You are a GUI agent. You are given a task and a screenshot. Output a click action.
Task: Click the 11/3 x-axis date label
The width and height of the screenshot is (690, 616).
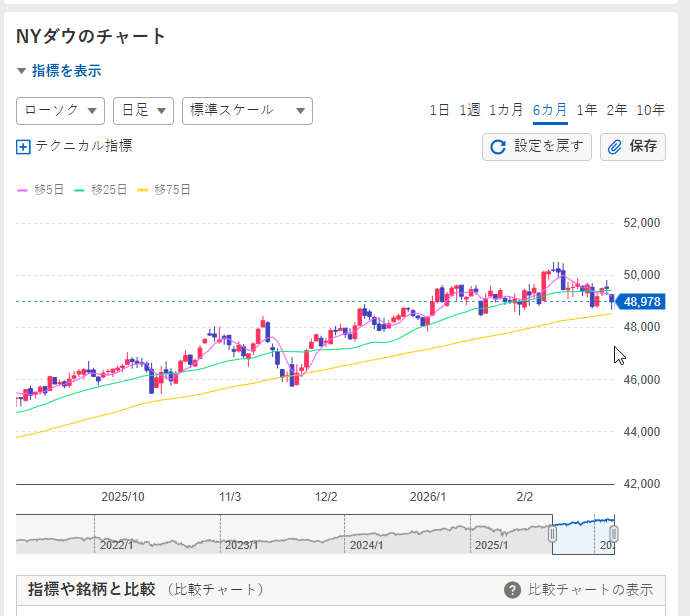(x=230, y=497)
